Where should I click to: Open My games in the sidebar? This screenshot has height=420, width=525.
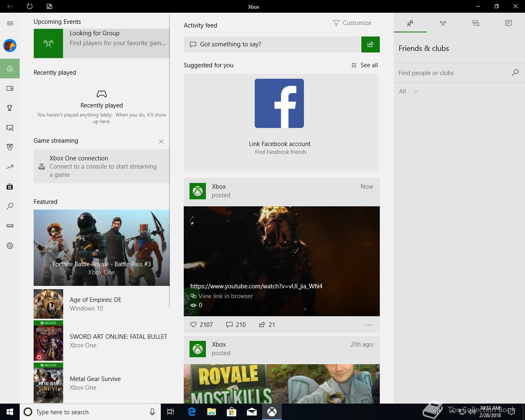(x=10, y=88)
